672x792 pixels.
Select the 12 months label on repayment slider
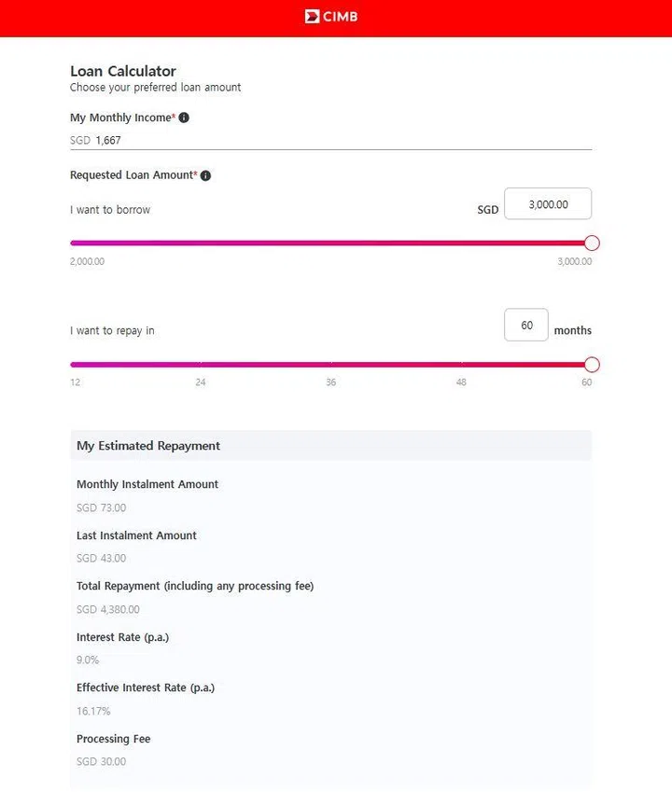pyautogui.click(x=75, y=382)
